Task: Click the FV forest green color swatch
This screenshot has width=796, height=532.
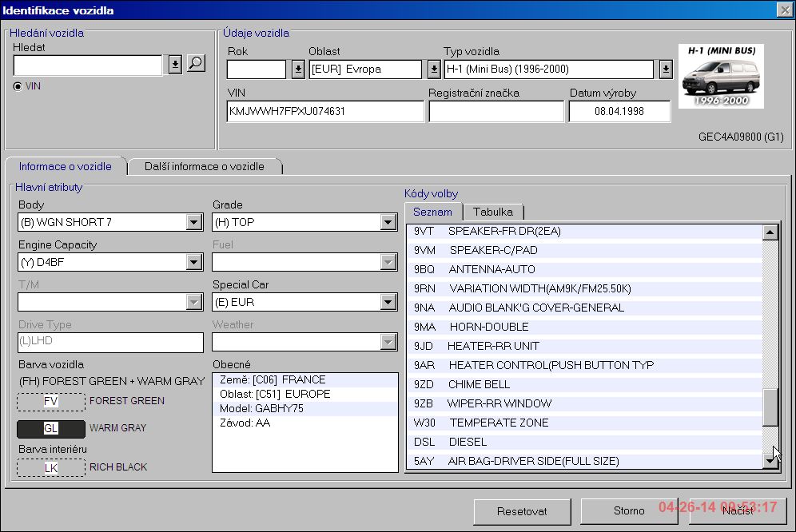Action: coord(51,402)
